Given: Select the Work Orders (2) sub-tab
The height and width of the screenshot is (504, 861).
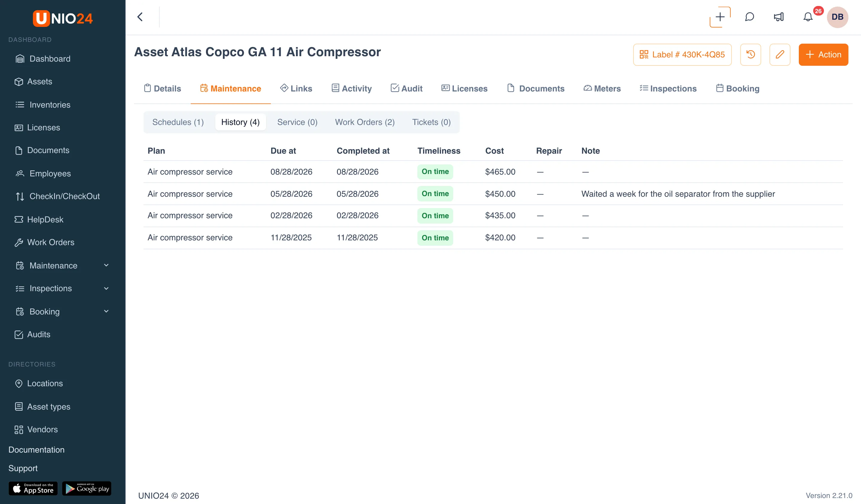Looking at the screenshot, I should pyautogui.click(x=364, y=122).
